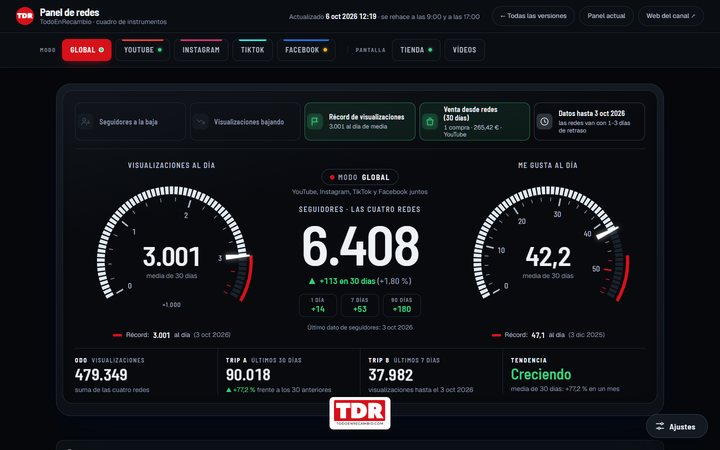Click the green up arrow beside +113
720x450 pixels.
pyautogui.click(x=312, y=281)
